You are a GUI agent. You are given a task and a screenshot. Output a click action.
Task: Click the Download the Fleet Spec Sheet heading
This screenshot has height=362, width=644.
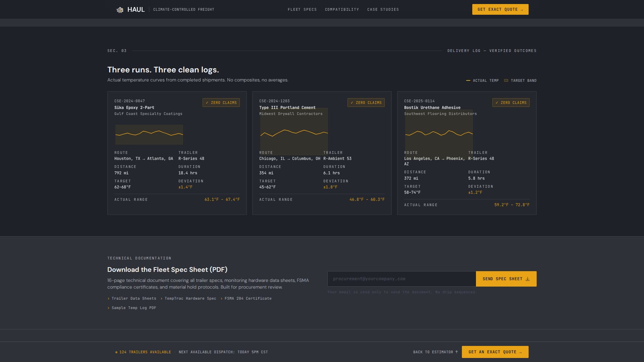(x=167, y=269)
